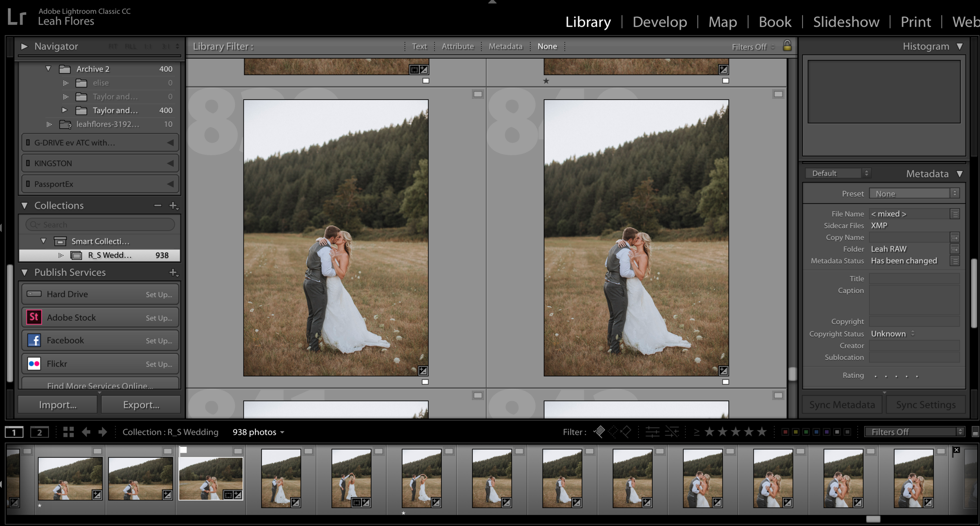Switch to the Map module

coord(722,22)
